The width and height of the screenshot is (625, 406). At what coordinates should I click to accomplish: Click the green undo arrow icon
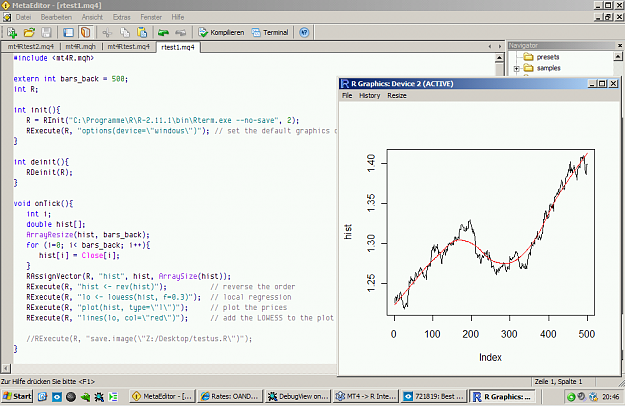tap(163, 32)
